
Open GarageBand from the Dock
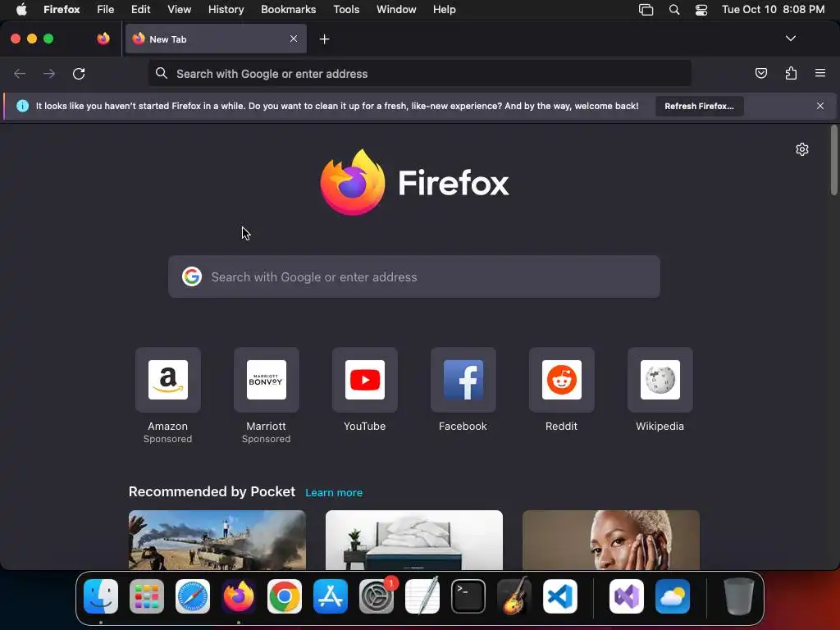514,596
